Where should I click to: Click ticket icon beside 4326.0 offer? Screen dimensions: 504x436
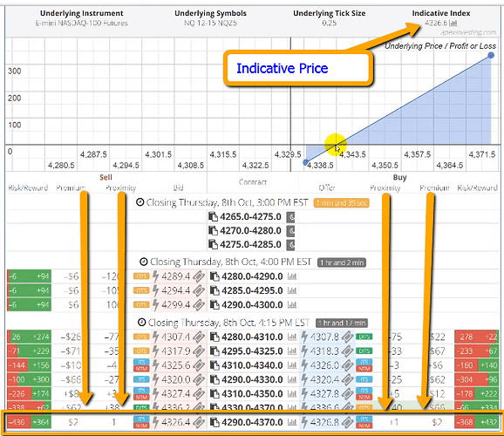pyautogui.click(x=347, y=365)
